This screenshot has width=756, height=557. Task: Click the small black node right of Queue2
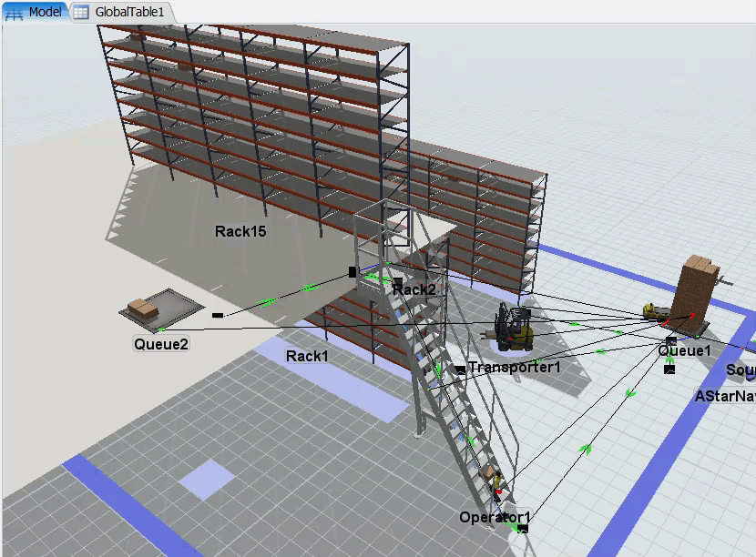(218, 315)
